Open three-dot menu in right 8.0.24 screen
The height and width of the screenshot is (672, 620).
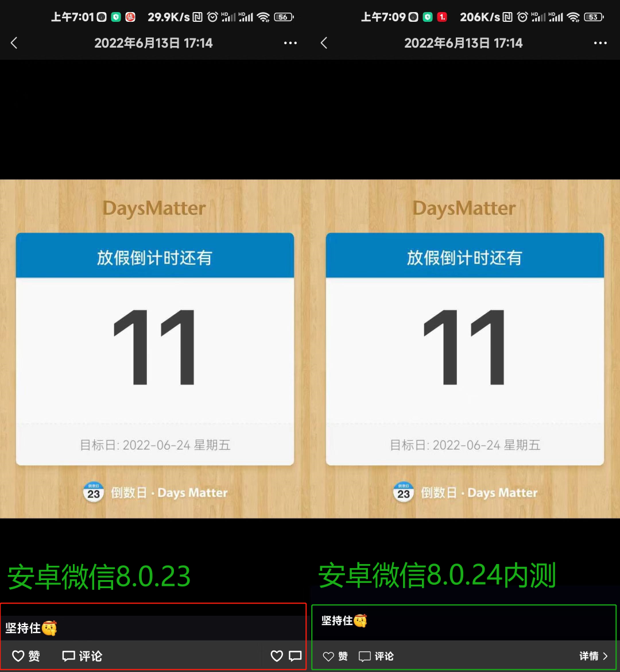600,43
